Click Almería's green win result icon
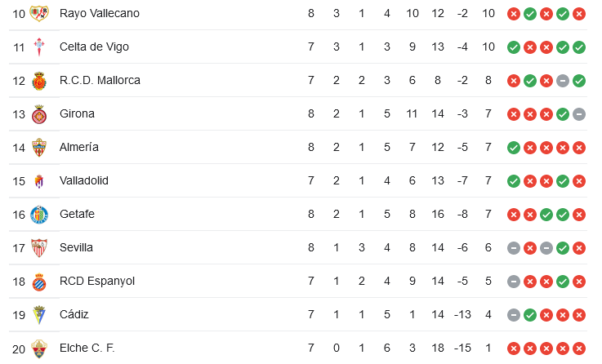This screenshot has height=364, width=602. 513,148
